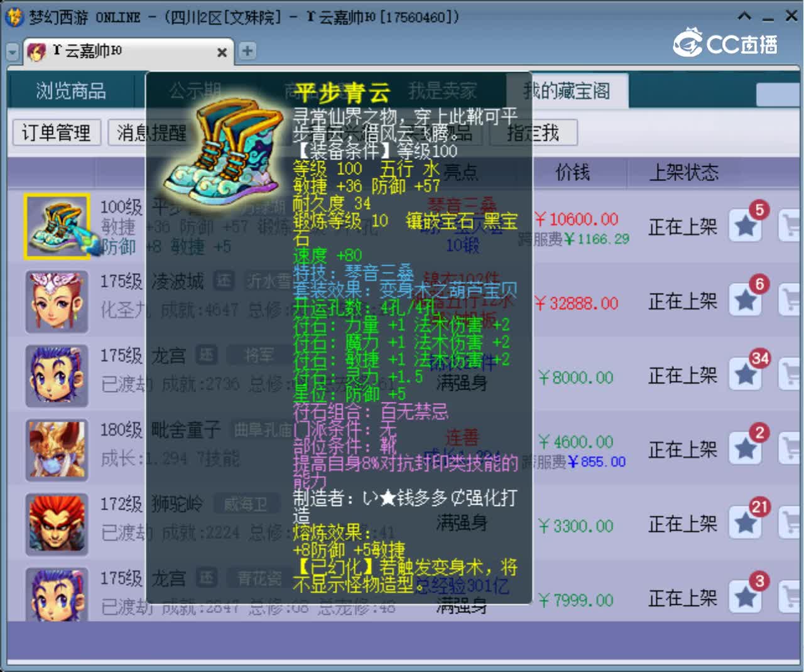Click the price ¥8000.00
Screen dimensions: 804x672
tap(575, 377)
